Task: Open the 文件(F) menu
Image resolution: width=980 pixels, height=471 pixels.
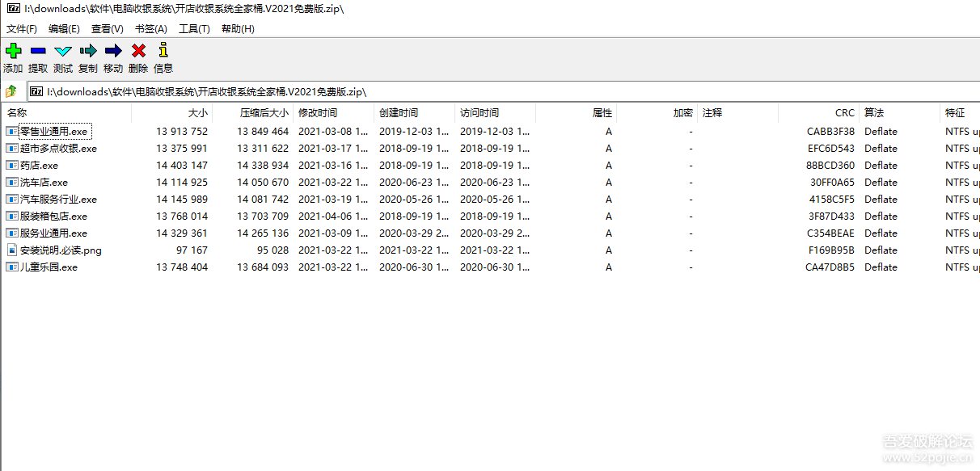Action: pyautogui.click(x=22, y=29)
